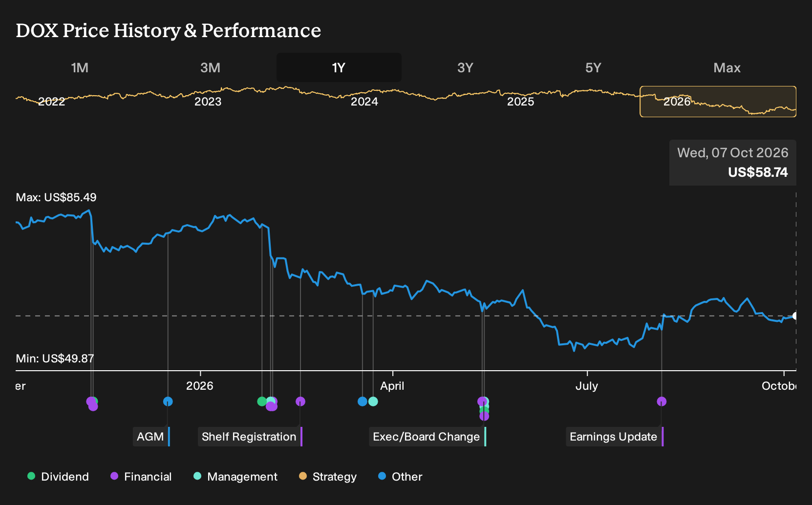Screen dimensions: 812x505
Task: Click lowest purple dot in Exec/Board Change cluster
Action: click(x=484, y=416)
